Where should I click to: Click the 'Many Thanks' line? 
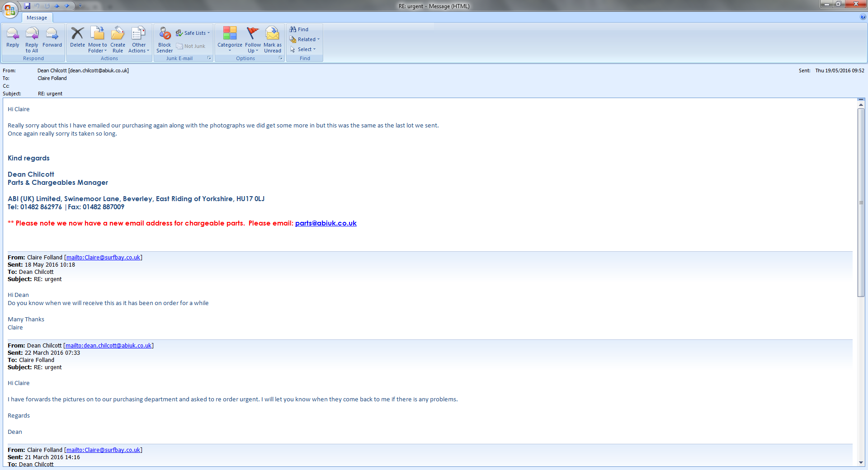click(26, 320)
